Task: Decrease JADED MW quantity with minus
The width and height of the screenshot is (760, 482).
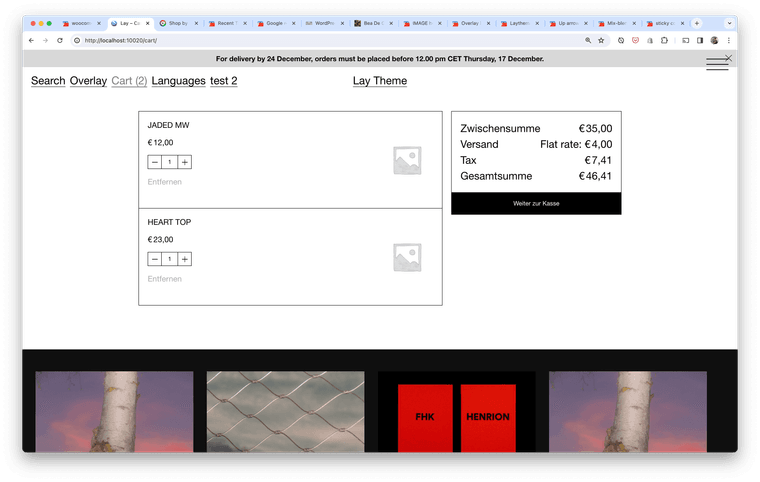Action: [155, 162]
